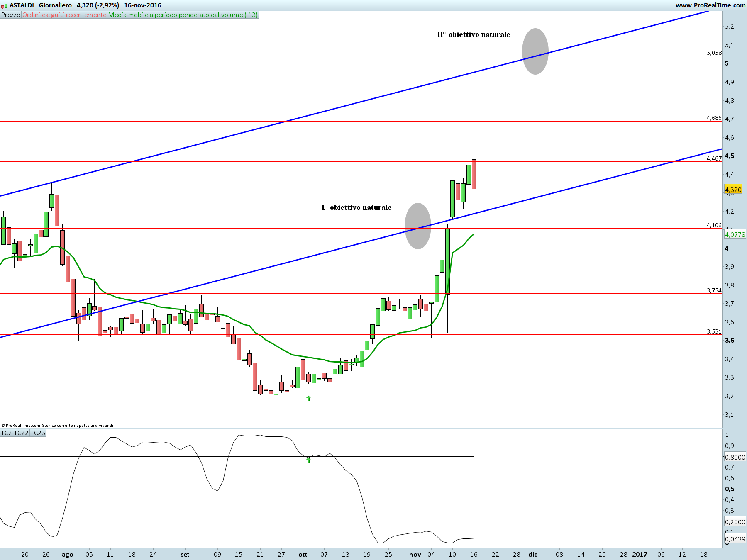
Task: Click the 3,531 support level label
Action: (x=714, y=331)
